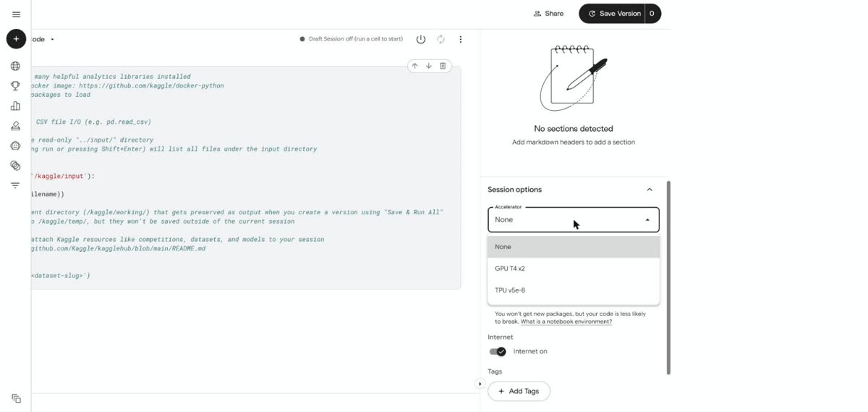Toggle the Internet on switch
Viewport: 868px width, 412px height.
click(498, 351)
